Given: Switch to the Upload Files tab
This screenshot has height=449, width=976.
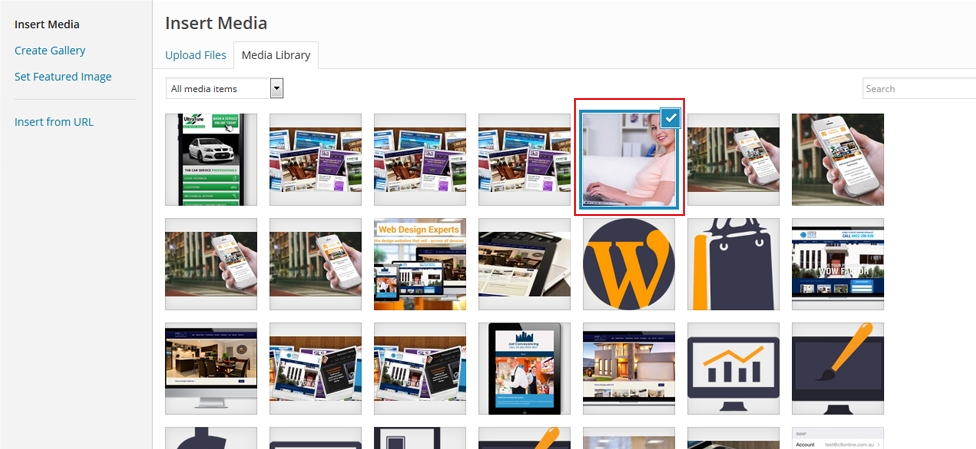Looking at the screenshot, I should (196, 55).
